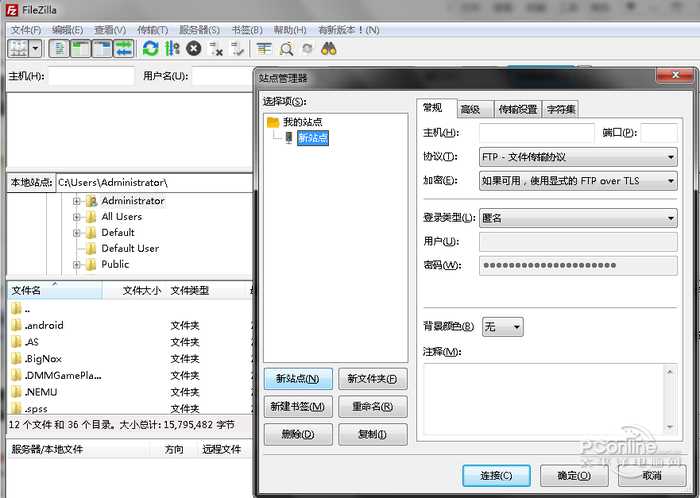Open the 编辑(E) menu

[67, 30]
